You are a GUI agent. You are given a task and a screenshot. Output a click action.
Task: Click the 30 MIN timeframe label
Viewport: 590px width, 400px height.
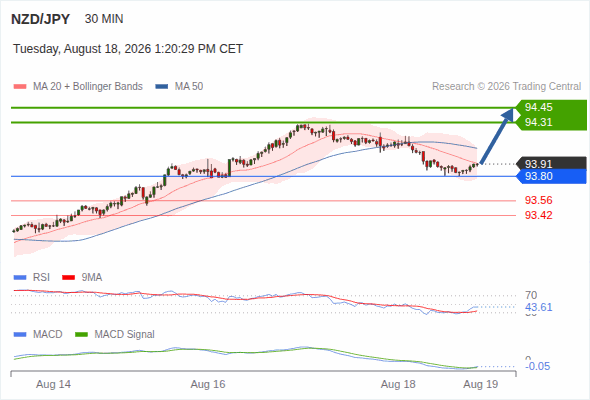pos(104,19)
